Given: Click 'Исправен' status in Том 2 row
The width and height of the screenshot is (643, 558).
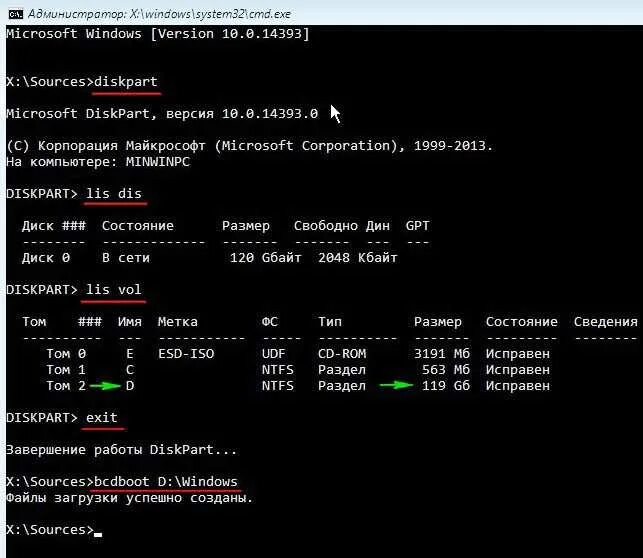Looking at the screenshot, I should (x=518, y=386).
